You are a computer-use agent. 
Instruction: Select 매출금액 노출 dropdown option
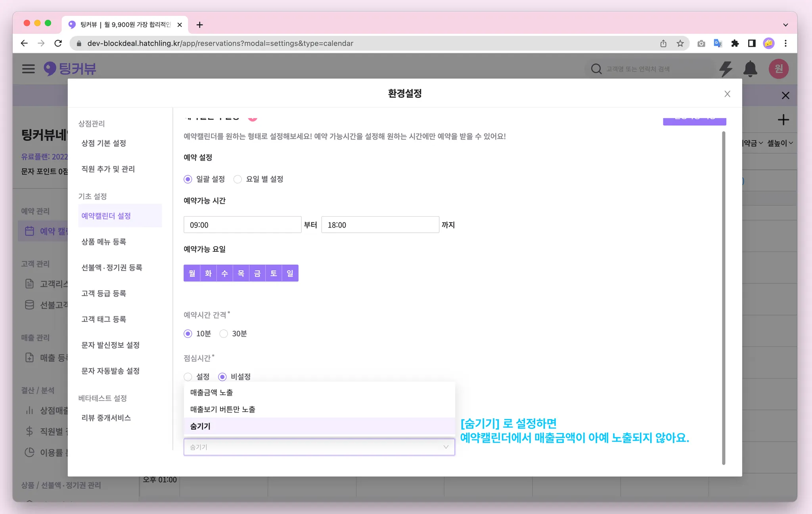tap(212, 393)
